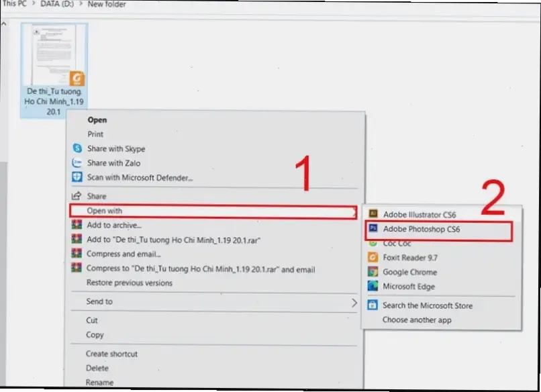Expand the Open with submenu arrow
This screenshot has width=541, height=392.
[x=354, y=211]
